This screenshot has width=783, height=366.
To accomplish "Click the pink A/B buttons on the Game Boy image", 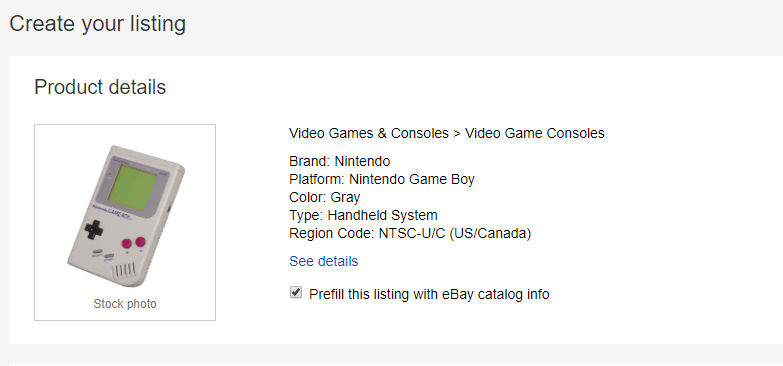I will pyautogui.click(x=134, y=243).
